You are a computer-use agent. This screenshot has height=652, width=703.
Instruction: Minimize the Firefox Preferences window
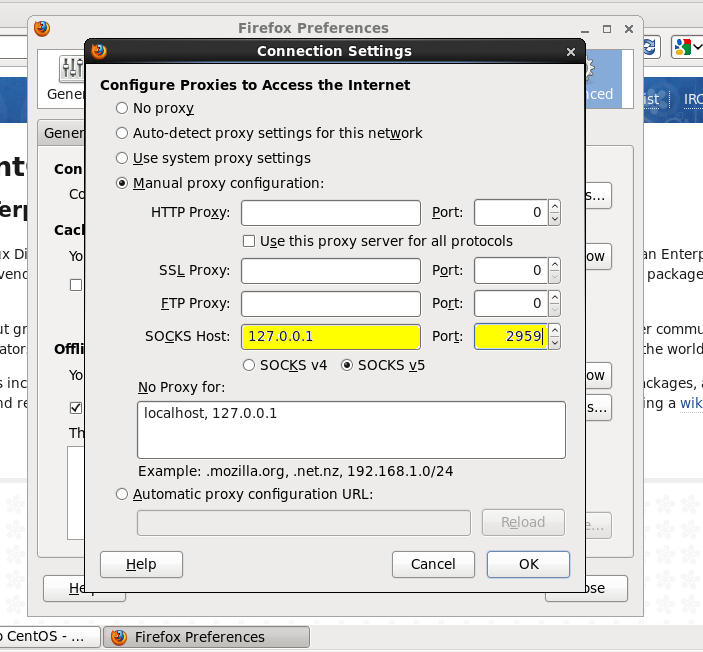tap(585, 30)
